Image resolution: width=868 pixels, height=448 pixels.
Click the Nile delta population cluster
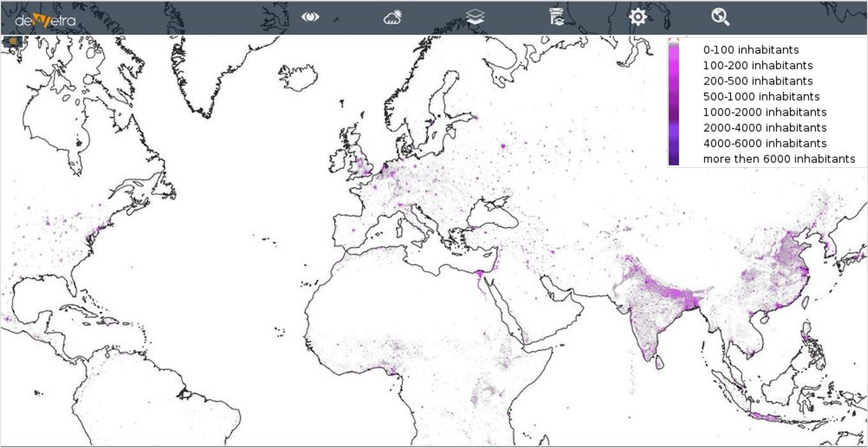click(480, 274)
